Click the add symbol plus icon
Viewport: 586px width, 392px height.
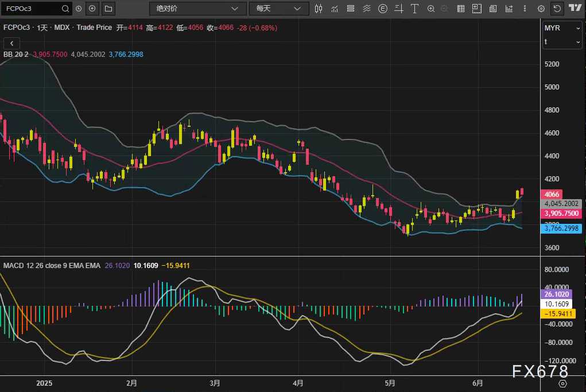92,9
